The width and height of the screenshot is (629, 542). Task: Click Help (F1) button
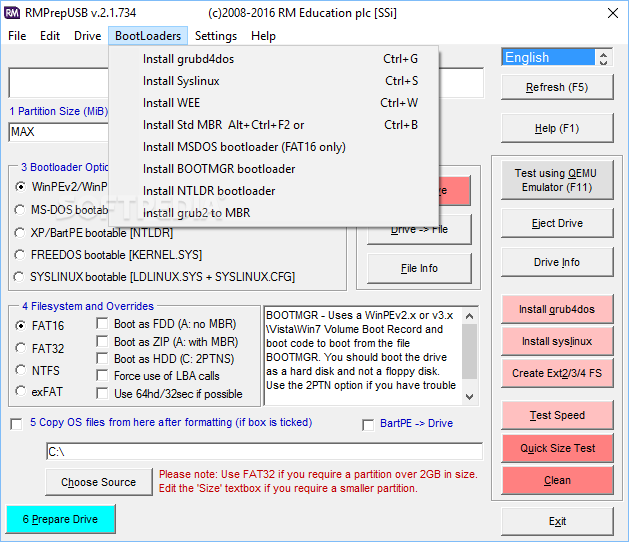click(557, 128)
